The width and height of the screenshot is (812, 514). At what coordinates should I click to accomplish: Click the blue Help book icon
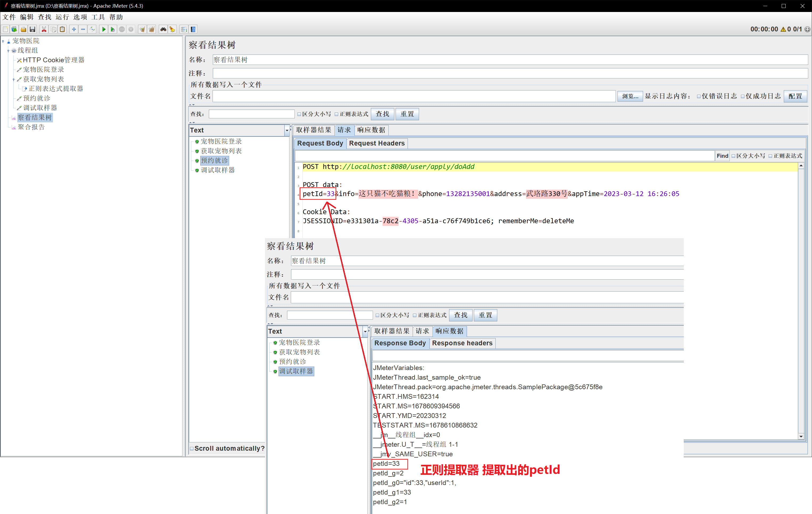point(193,29)
